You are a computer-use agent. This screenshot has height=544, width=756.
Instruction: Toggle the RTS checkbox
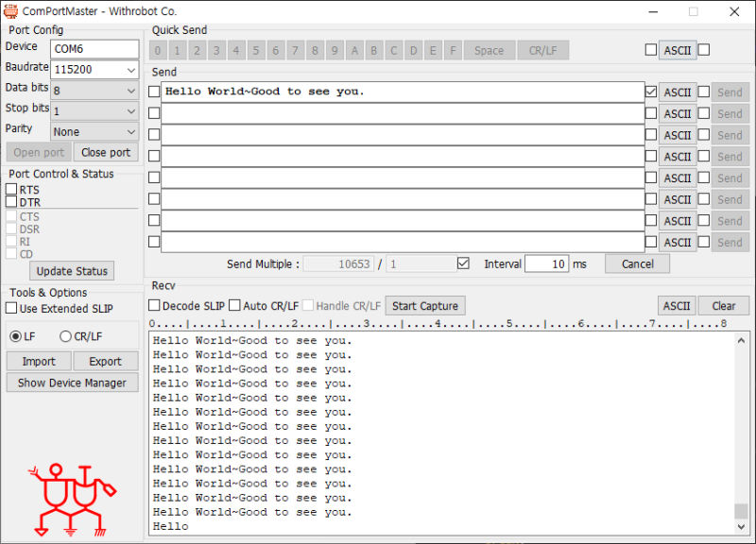pos(11,189)
